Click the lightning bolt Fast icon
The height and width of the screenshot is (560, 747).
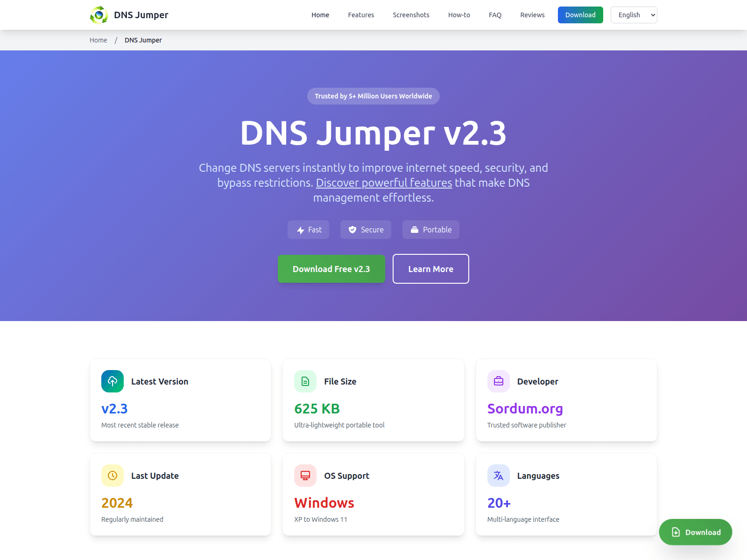coord(301,230)
